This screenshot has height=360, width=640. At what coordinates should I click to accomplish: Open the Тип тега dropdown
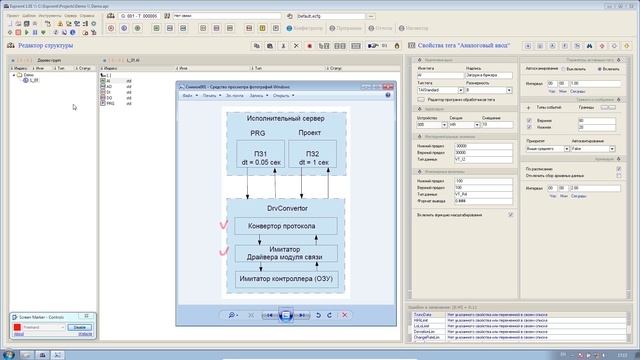[460, 90]
